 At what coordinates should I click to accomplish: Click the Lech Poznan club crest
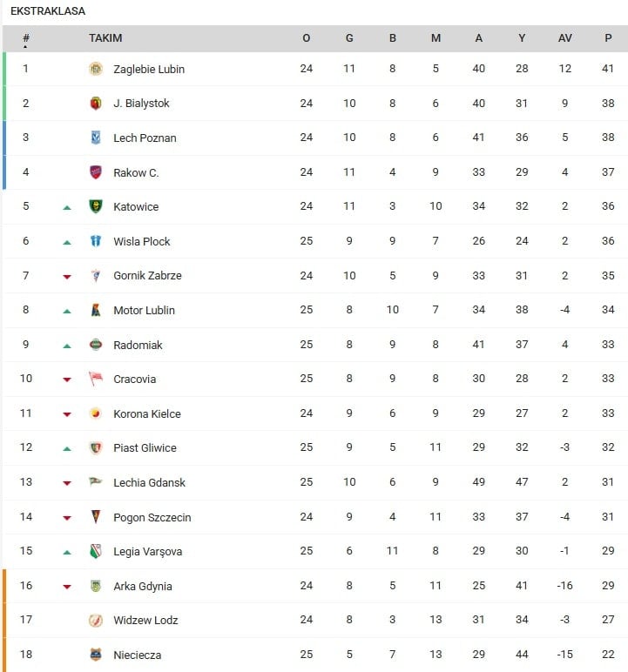pyautogui.click(x=96, y=138)
